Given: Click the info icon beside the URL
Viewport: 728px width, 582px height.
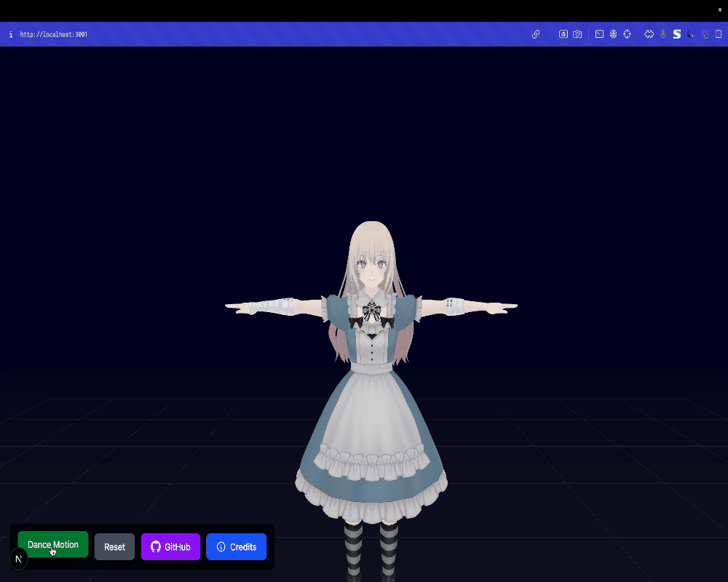Looking at the screenshot, I should pyautogui.click(x=10, y=33).
